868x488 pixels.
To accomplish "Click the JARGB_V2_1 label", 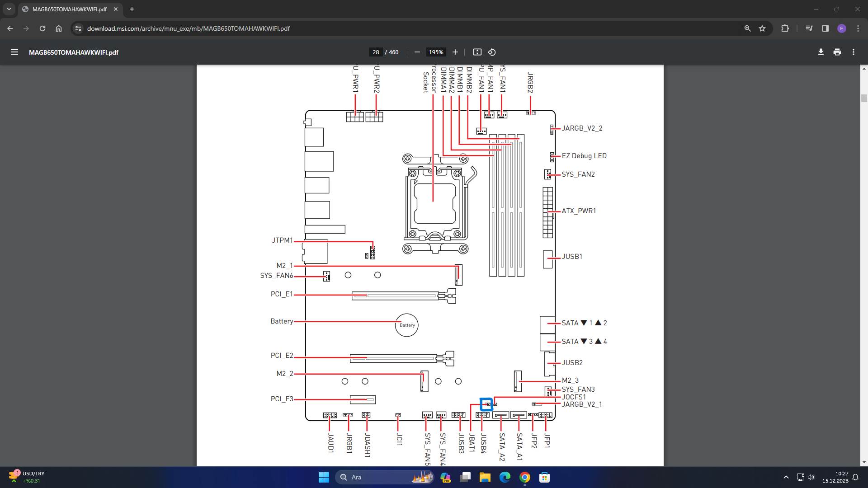I will 582,404.
